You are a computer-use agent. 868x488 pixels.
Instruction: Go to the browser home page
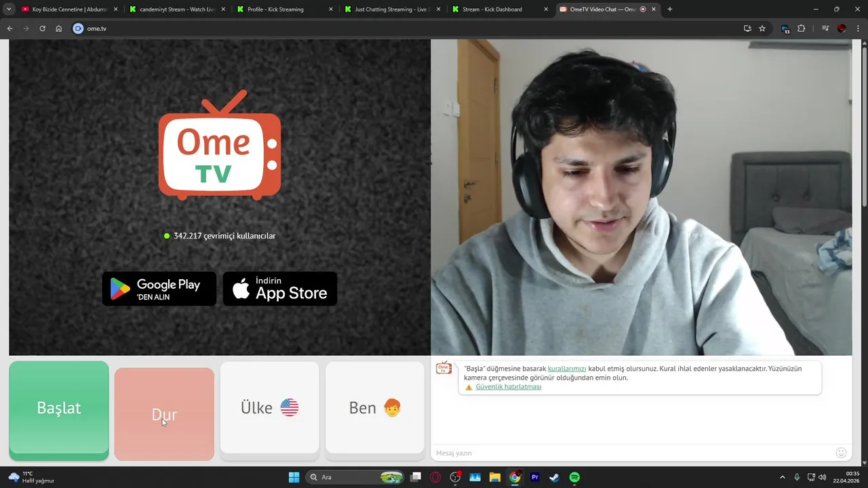point(58,28)
